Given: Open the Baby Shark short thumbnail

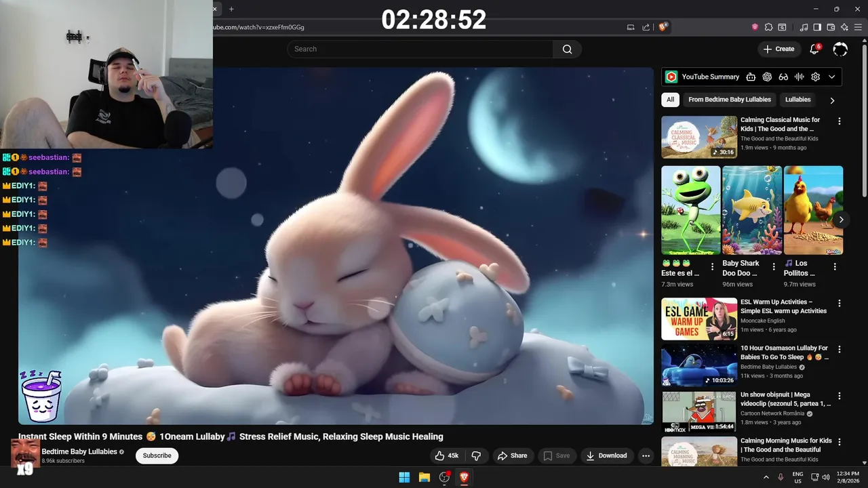Looking at the screenshot, I should pos(752,210).
